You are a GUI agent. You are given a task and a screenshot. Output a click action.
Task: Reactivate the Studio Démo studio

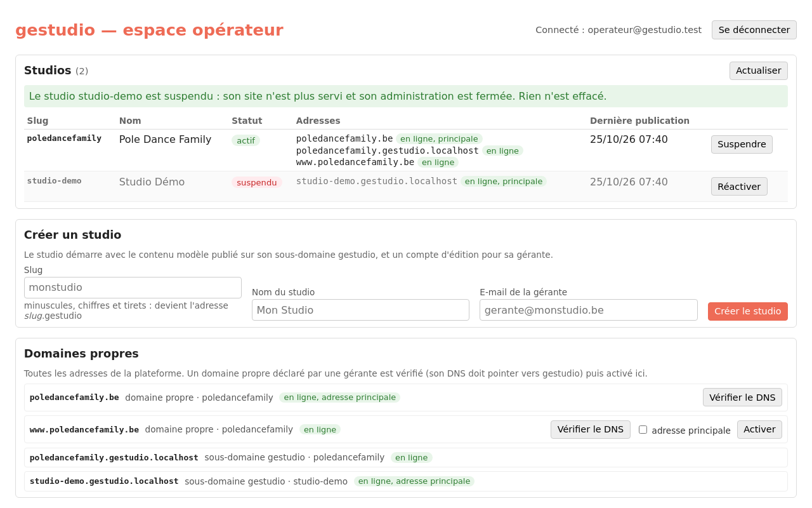coord(739,186)
